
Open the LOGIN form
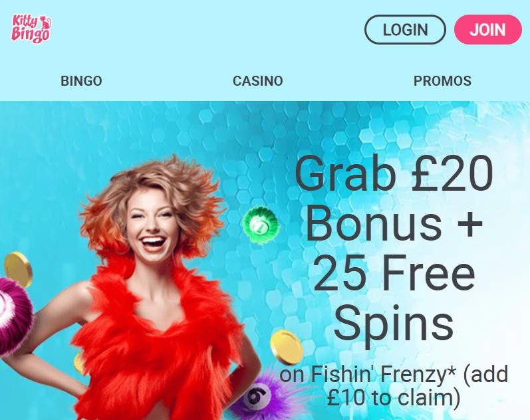[405, 30]
